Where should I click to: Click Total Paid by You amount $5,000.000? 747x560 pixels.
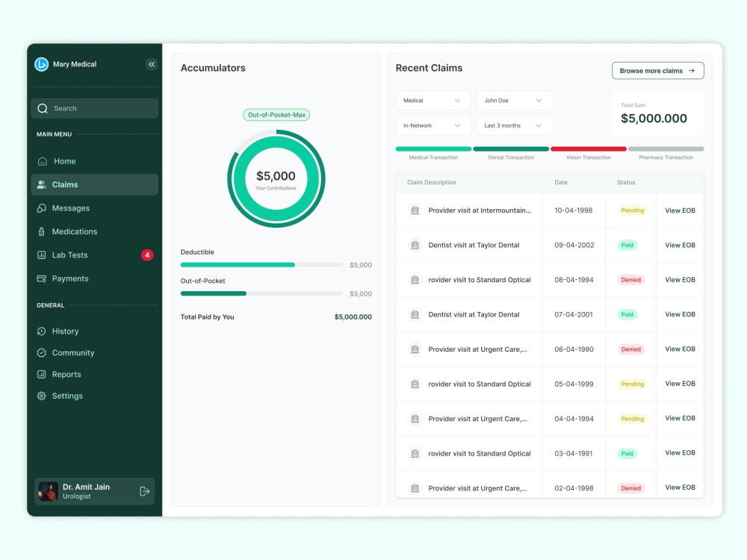click(x=353, y=317)
